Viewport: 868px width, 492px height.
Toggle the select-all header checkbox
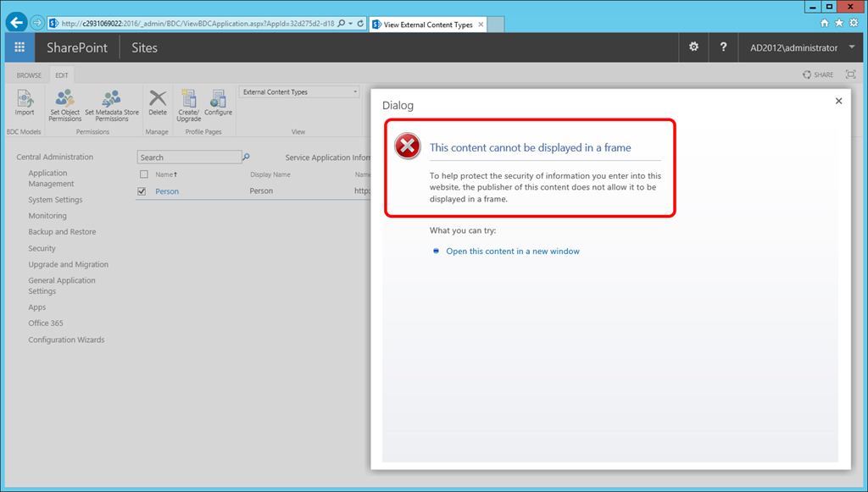tap(142, 174)
